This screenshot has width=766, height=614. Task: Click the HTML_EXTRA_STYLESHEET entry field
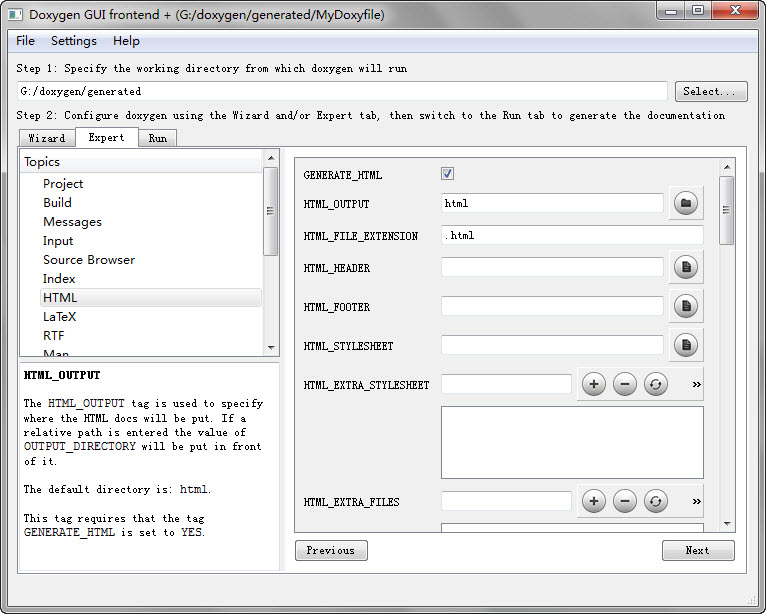click(506, 384)
